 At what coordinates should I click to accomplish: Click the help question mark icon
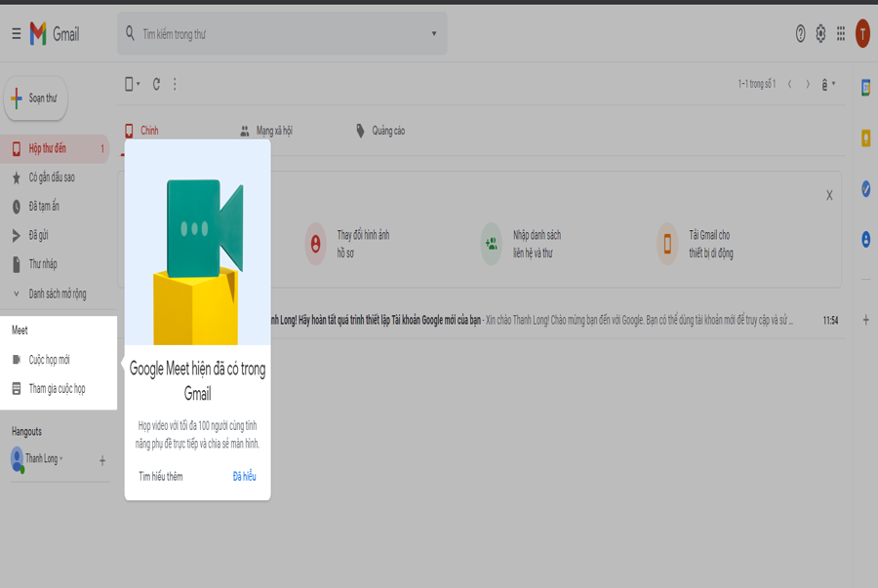point(800,33)
